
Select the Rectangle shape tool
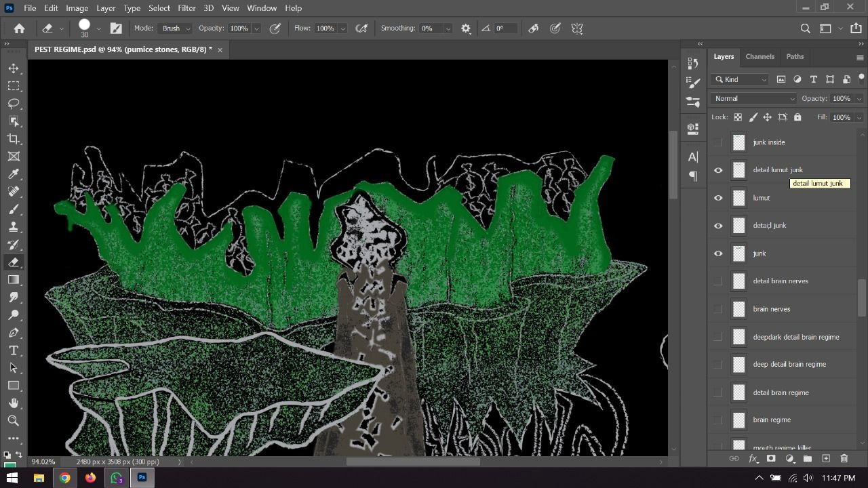13,386
